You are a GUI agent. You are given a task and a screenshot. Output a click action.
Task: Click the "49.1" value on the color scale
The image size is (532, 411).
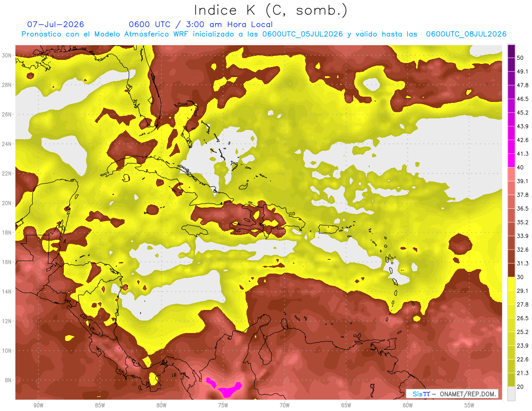pos(523,71)
